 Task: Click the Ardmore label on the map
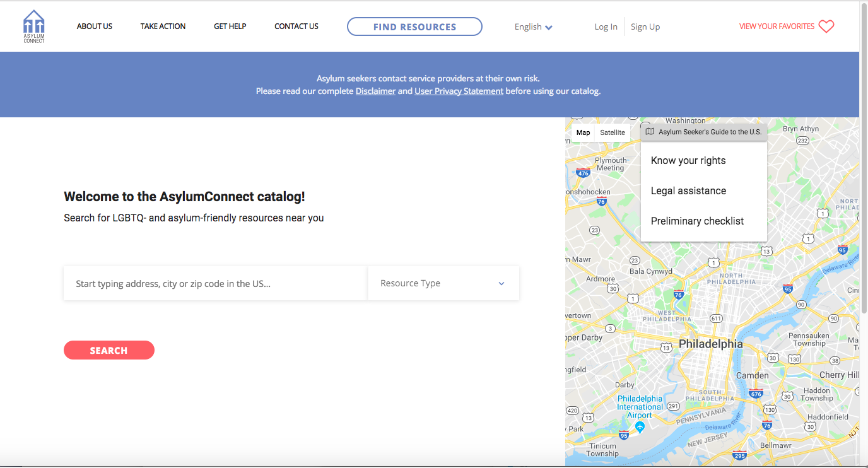601,279
